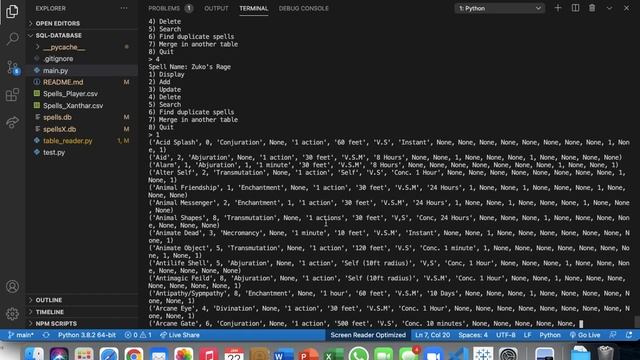Toggle Screen Reader Optimized mode in status bar
Screen dimensions: 640x360
pyautogui.click(x=368, y=335)
